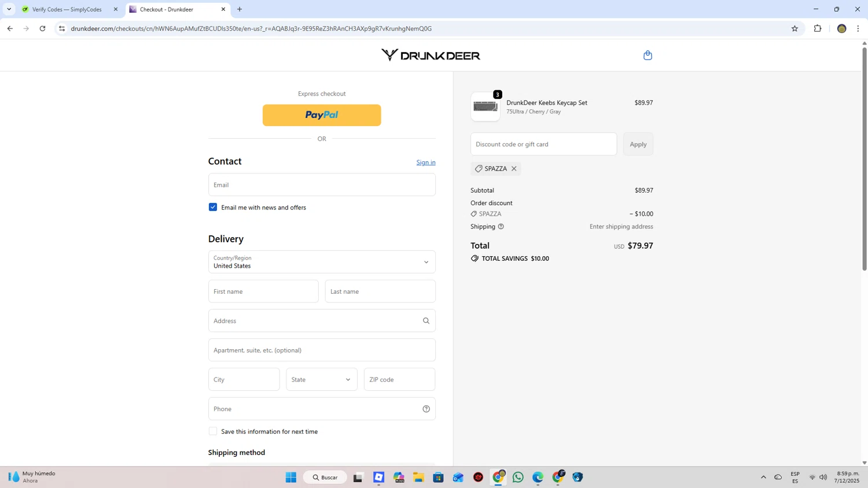
Task: Click the total price $79.97
Action: point(640,246)
